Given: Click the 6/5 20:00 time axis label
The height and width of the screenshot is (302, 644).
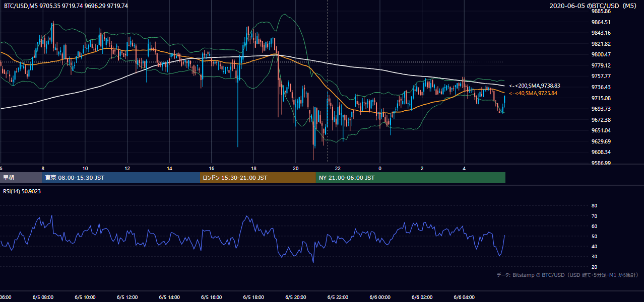Looking at the screenshot, I should 296,297.
